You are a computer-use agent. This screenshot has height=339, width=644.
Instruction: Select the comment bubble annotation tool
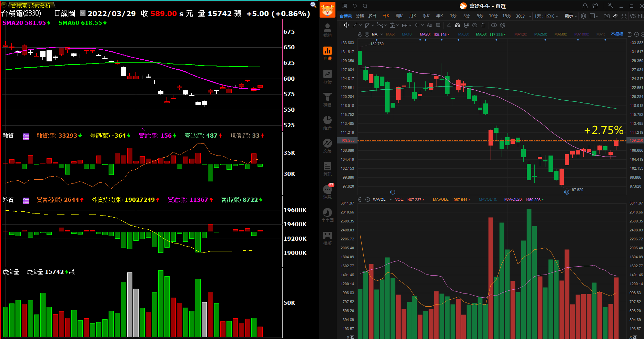point(438,25)
